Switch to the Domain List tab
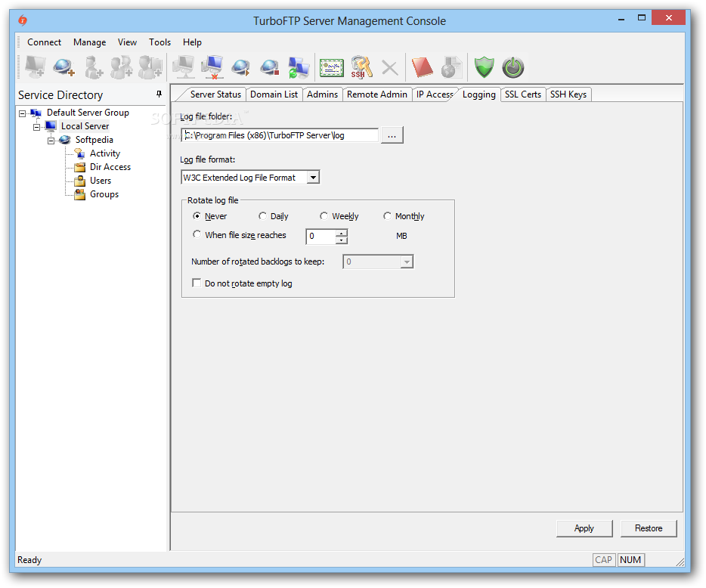Viewport: 706px width, 588px height. coord(274,94)
